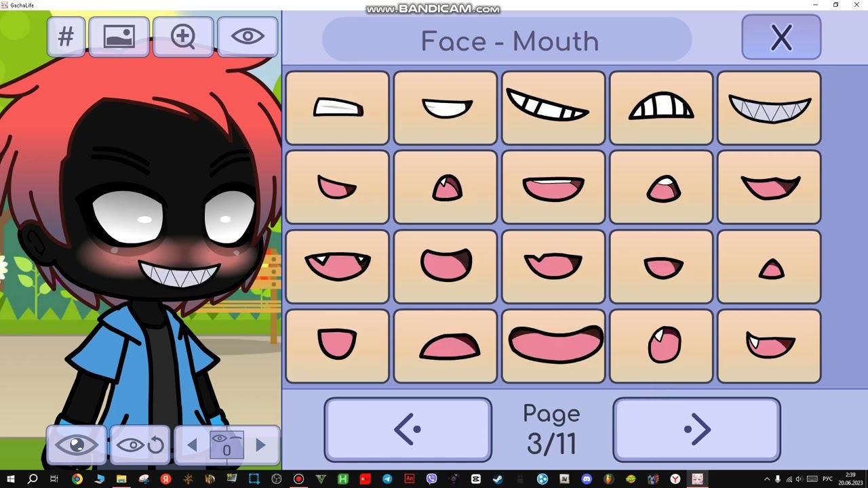Go to the previous mouth page
The height and width of the screenshot is (488, 868).
click(408, 429)
